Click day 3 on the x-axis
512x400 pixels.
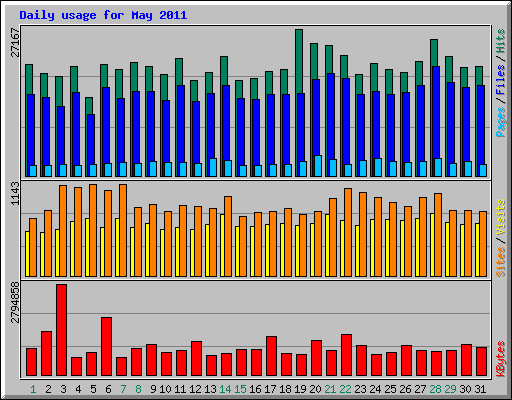(x=63, y=389)
